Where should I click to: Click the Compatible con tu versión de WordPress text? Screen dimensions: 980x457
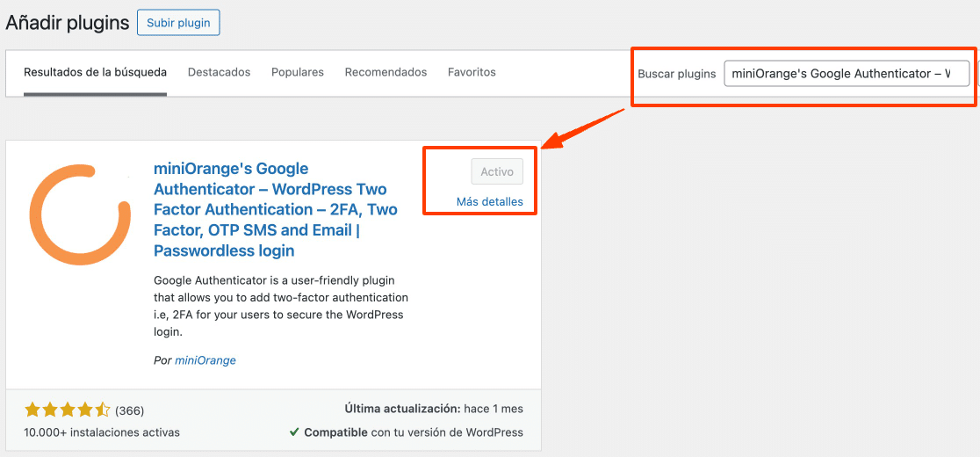pyautogui.click(x=413, y=432)
